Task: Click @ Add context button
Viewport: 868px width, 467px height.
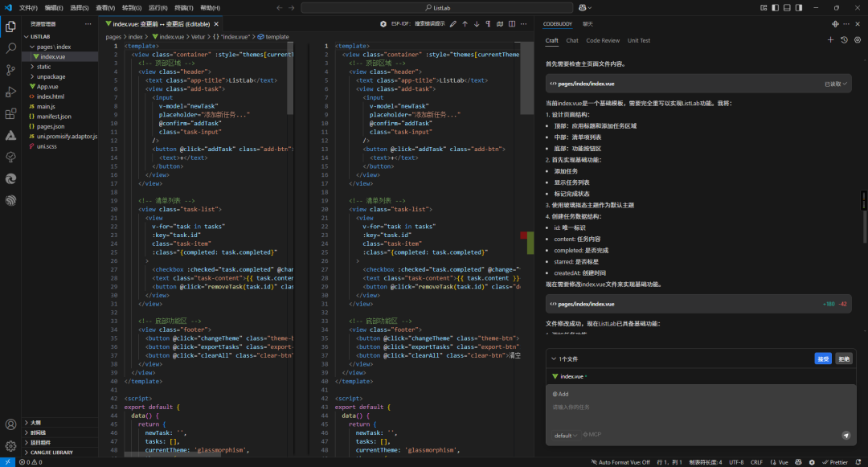Action: pyautogui.click(x=561, y=394)
